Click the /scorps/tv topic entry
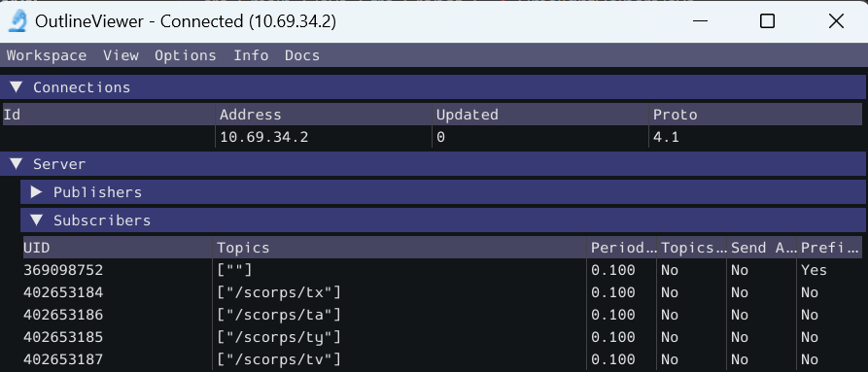 click(x=278, y=359)
